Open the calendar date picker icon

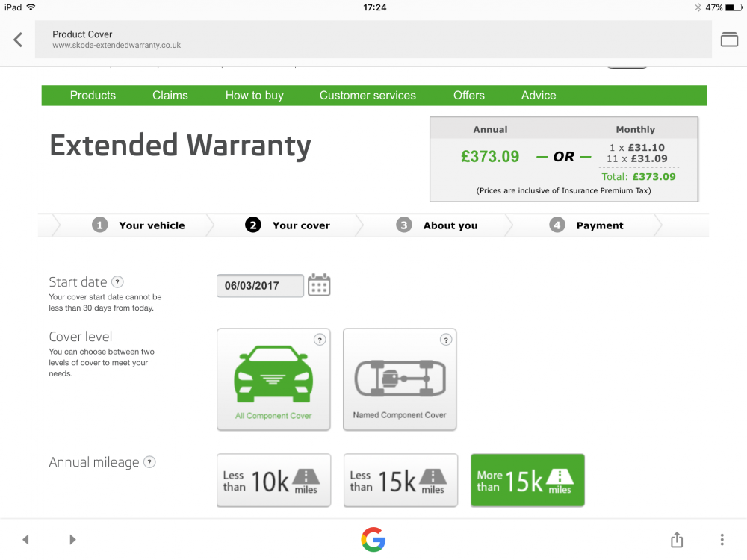[319, 285]
